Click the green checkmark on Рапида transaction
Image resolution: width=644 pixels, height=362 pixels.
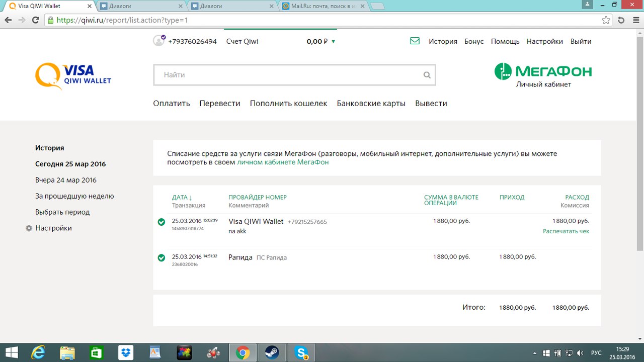pos(162,258)
